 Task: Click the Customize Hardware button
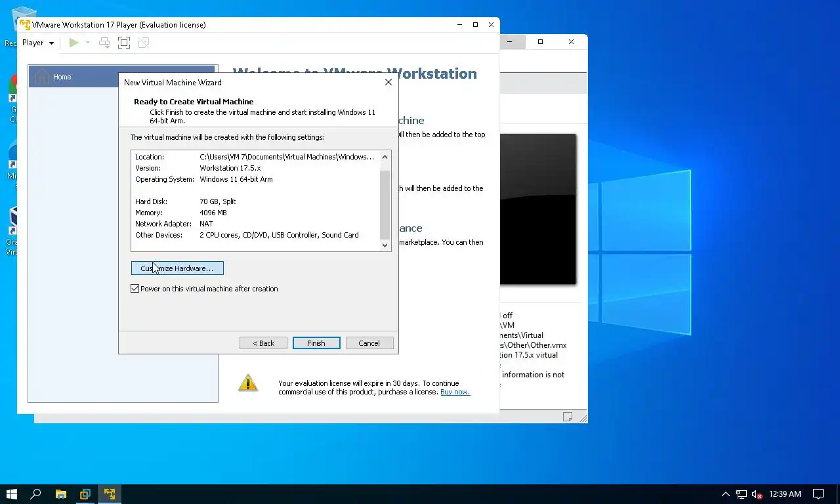(x=177, y=268)
